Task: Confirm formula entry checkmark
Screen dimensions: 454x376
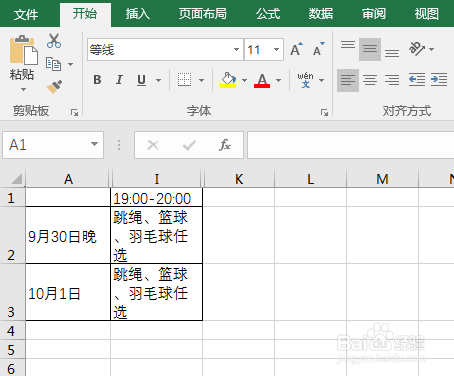Action: coord(189,145)
